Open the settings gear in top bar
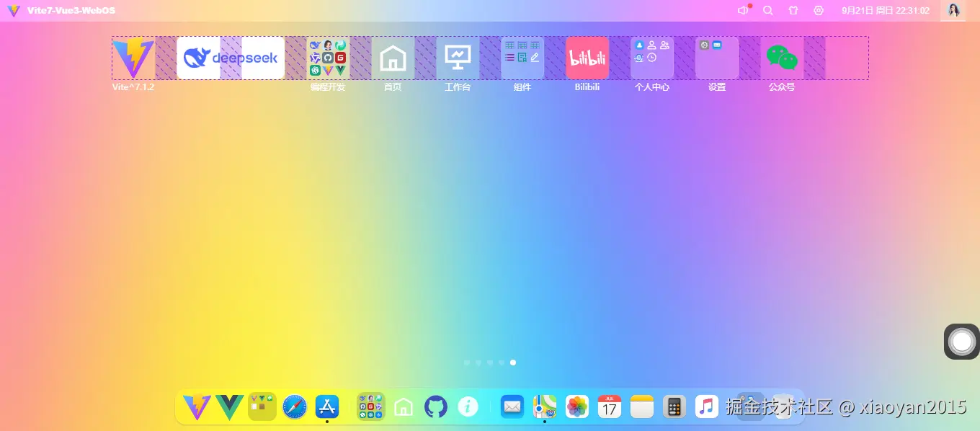 click(x=819, y=11)
